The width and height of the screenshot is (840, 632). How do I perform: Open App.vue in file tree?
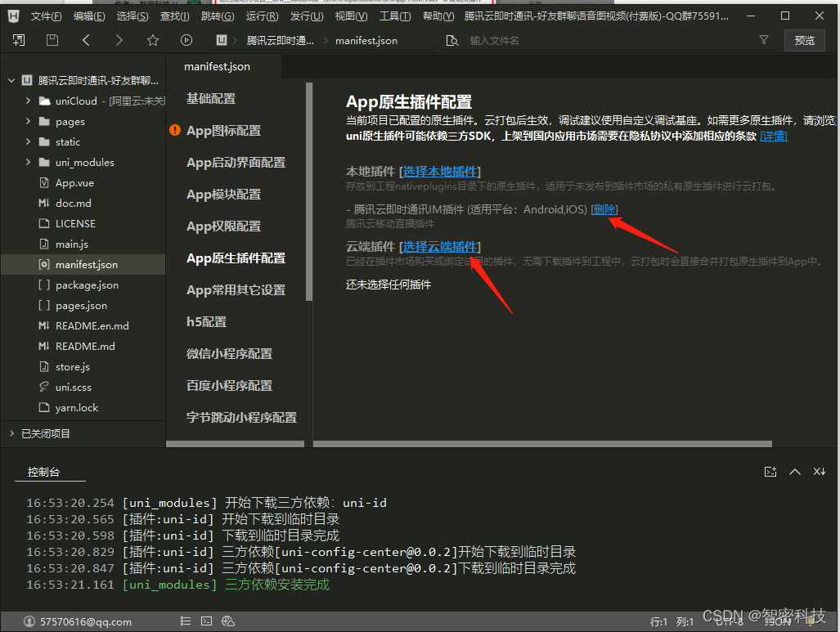tap(74, 182)
